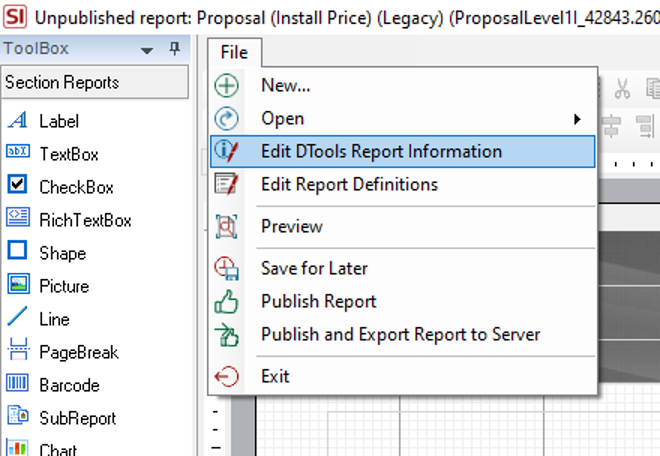
Task: Click the ToolBox panel title bar
Action: click(95, 49)
